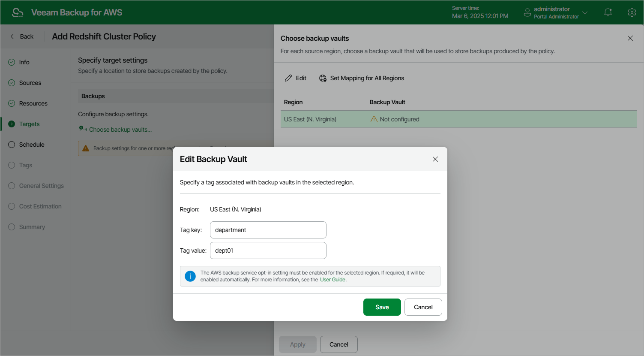Click the Tag value input field

pos(268,250)
